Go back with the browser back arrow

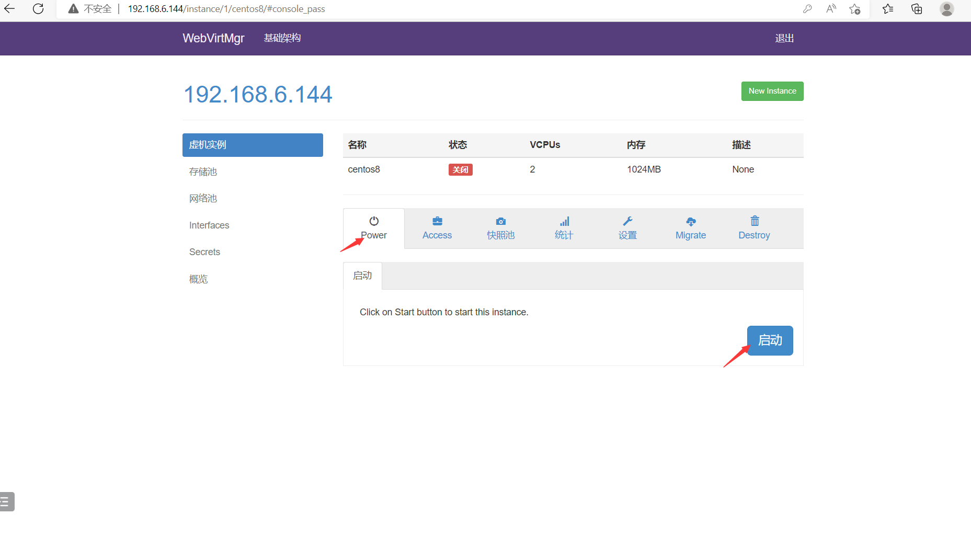[9, 9]
